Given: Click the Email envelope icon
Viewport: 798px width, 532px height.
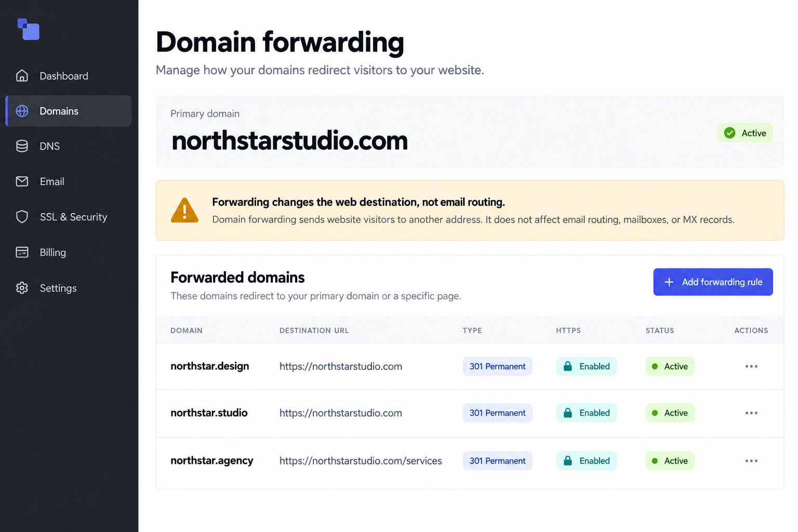Looking at the screenshot, I should pyautogui.click(x=22, y=181).
